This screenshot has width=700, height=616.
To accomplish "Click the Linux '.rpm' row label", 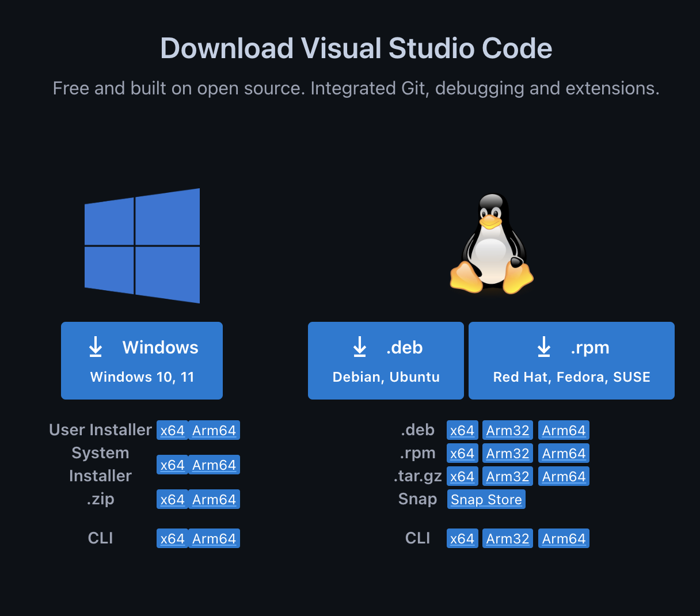I will (x=418, y=453).
